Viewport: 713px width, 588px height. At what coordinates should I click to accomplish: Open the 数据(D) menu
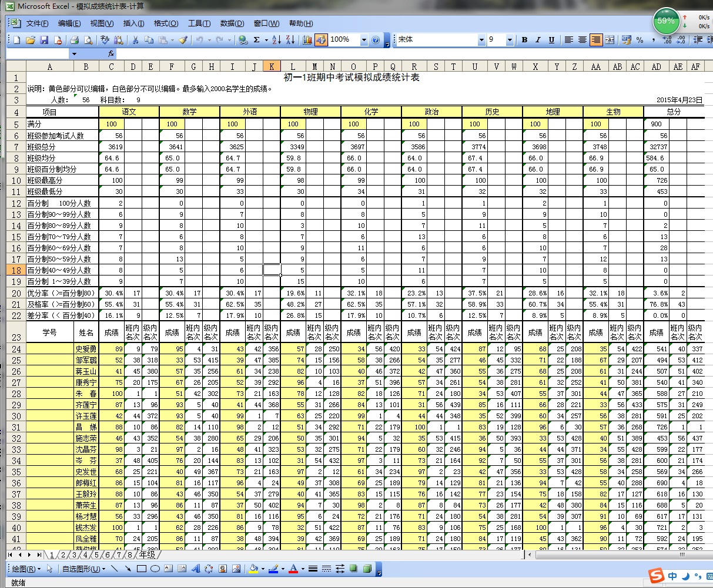tap(232, 23)
